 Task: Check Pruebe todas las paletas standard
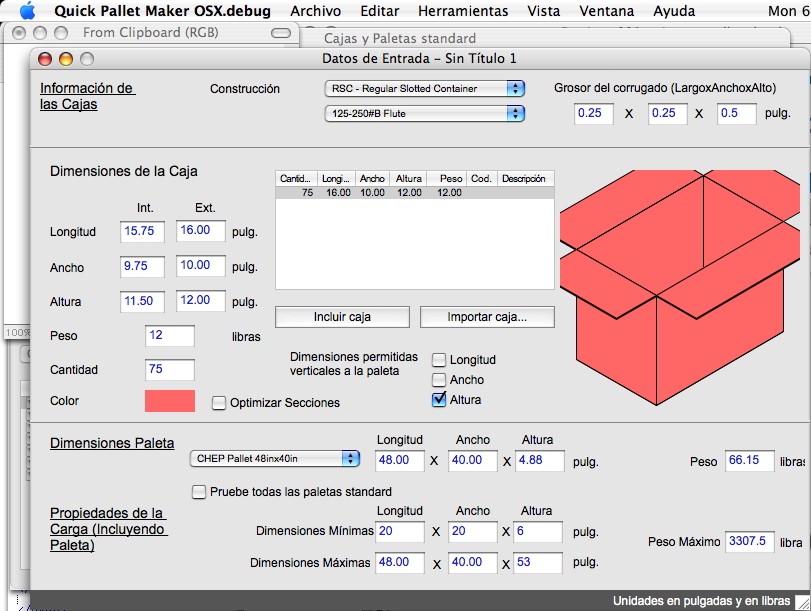click(199, 491)
